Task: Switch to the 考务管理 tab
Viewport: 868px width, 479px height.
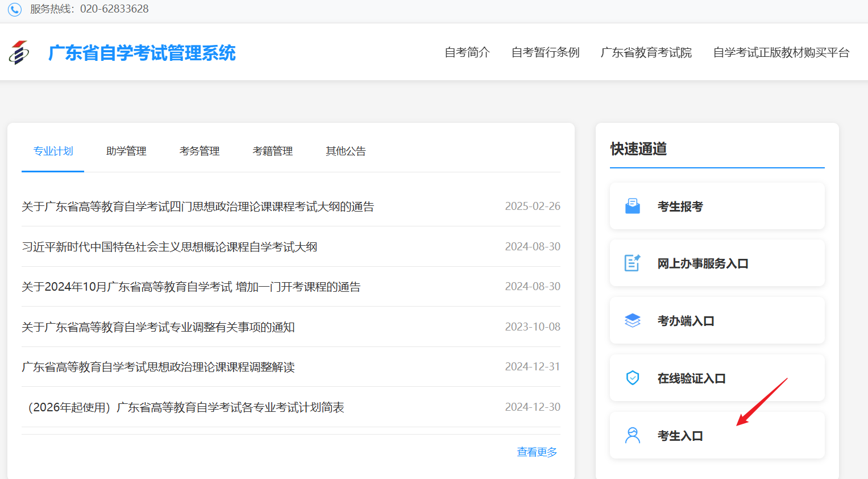Action: pos(199,151)
